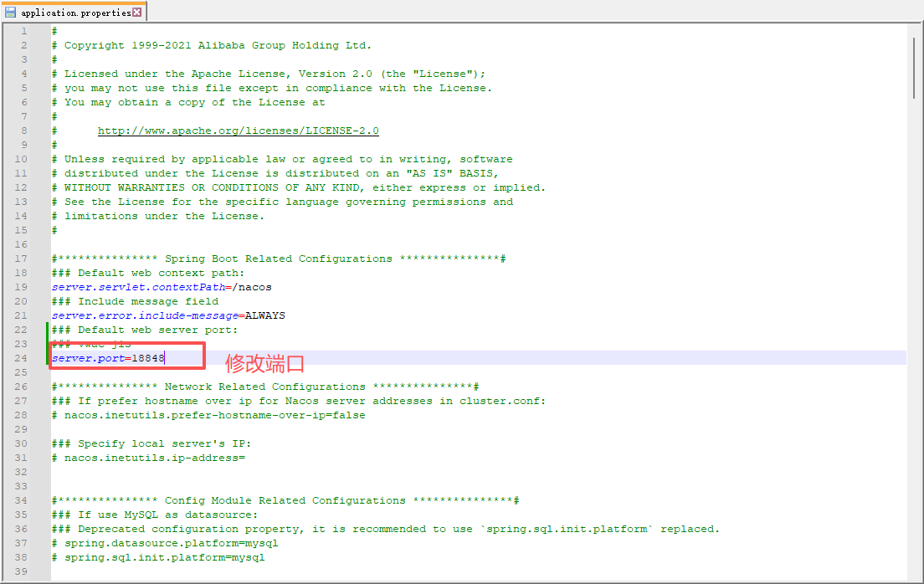Click the 'Unless required by applicable law' line
The height and width of the screenshot is (584, 924).
pyautogui.click(x=282, y=159)
